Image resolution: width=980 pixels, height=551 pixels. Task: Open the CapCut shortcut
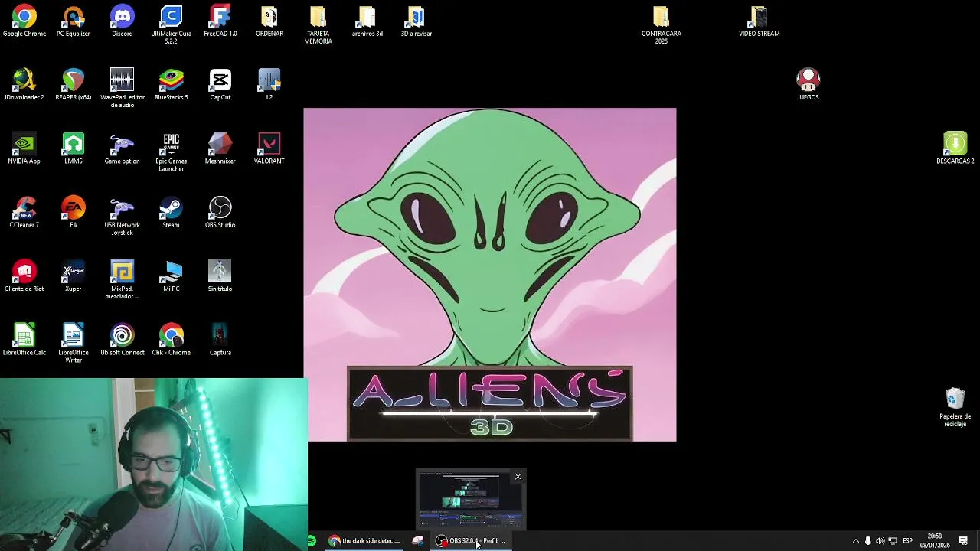point(220,85)
